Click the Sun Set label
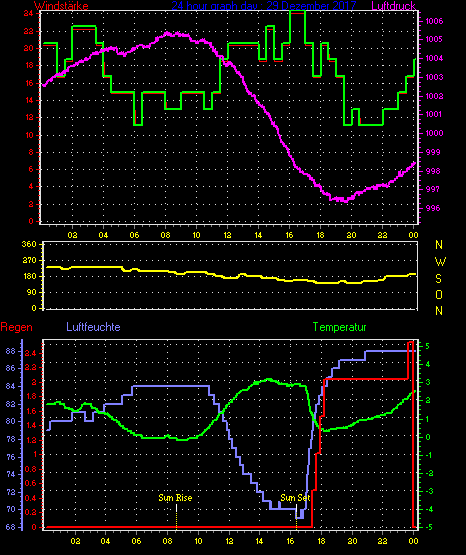Screen dimensions: 466x555 point(295,498)
